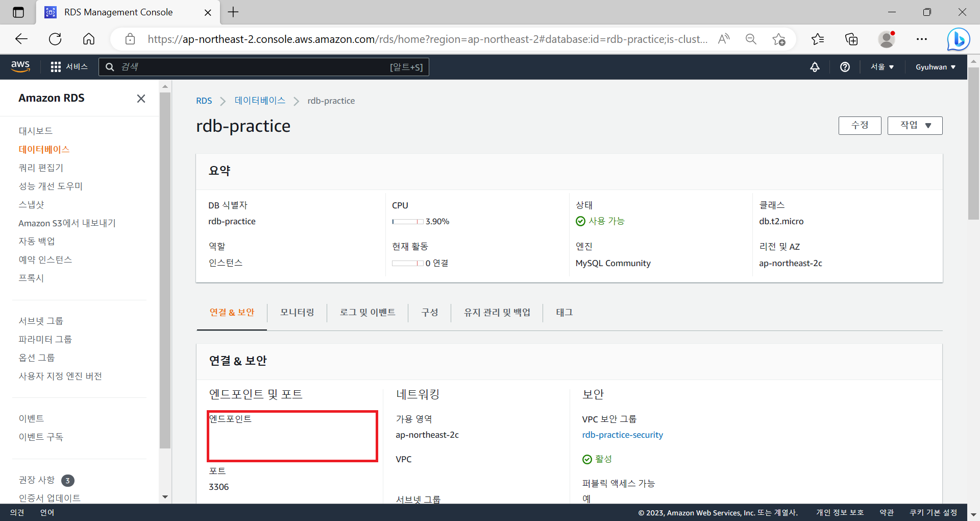Open 옵션 그룹 in the sidebar
Screen dimensions: 980x521
(x=37, y=358)
